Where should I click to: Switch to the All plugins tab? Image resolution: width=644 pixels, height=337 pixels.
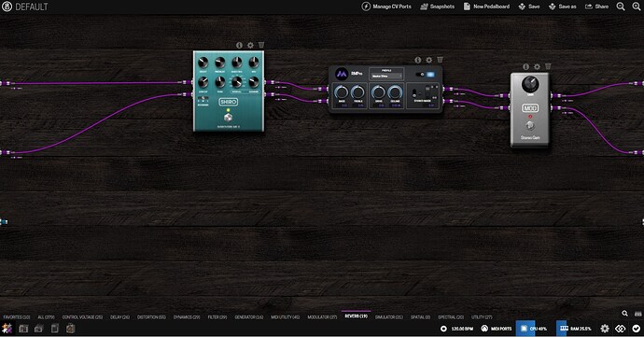(x=46, y=317)
